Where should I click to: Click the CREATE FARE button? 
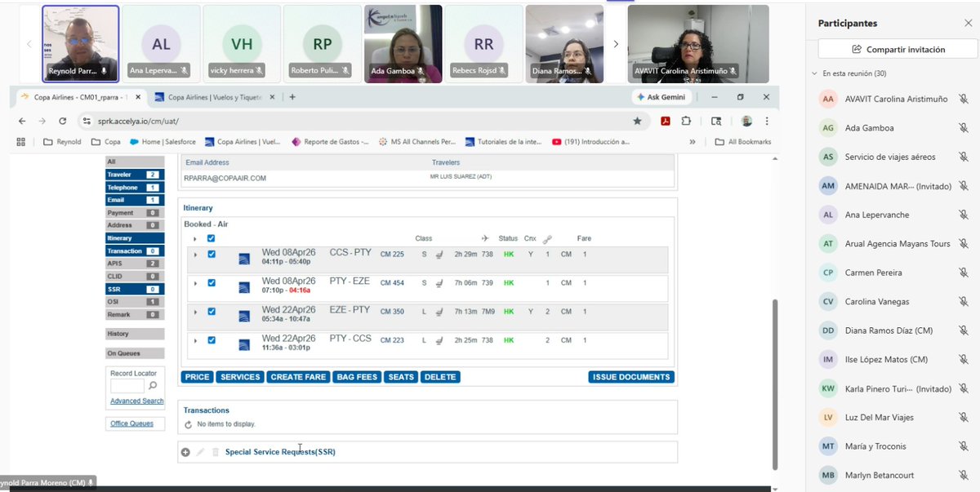(298, 377)
